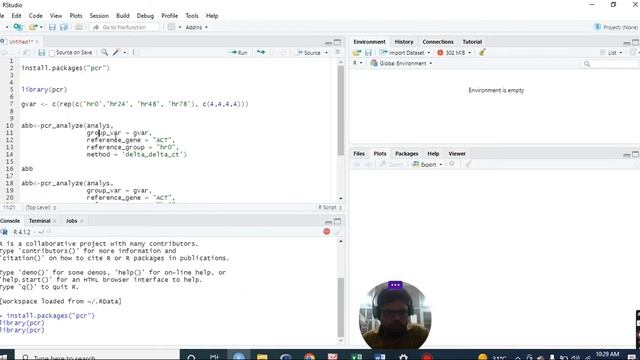This screenshot has width=640, height=360.
Task: Show document outline icon in editor
Action: coord(337,53)
